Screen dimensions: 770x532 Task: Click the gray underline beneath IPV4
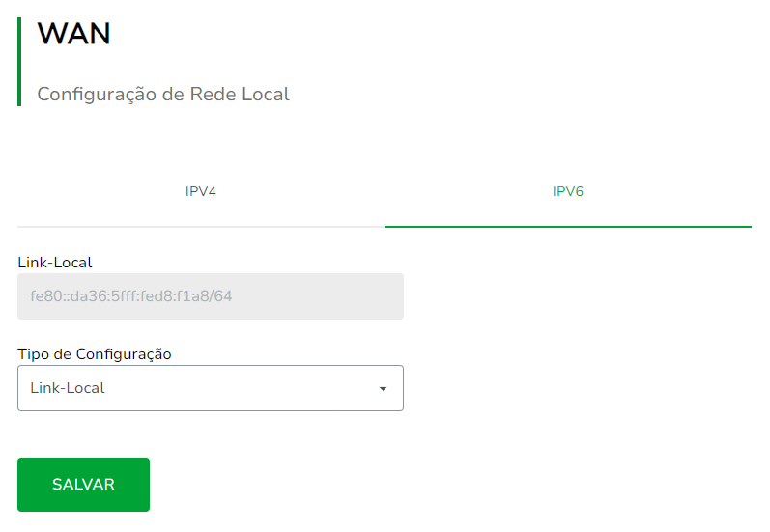(201, 227)
